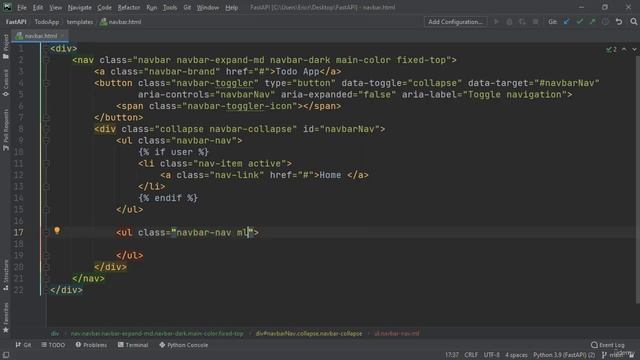
Task: Collapse the button tag fold on line 4
Action: coord(47,83)
